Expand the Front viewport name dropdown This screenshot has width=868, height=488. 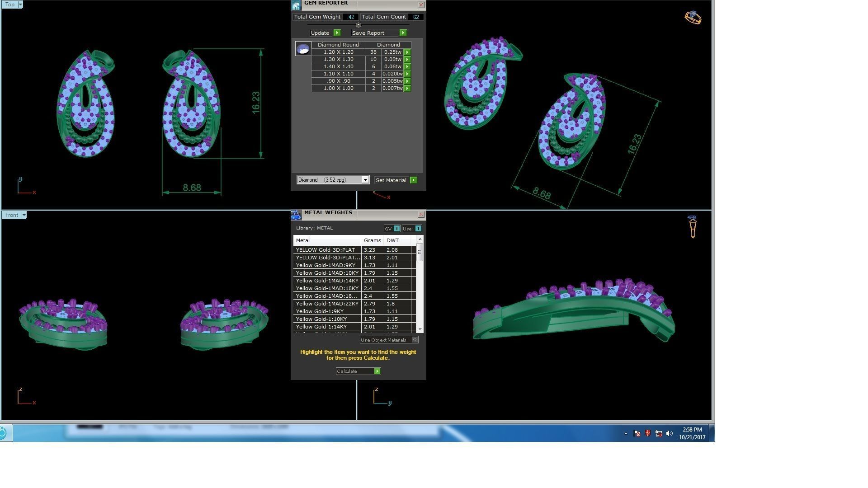tap(24, 215)
